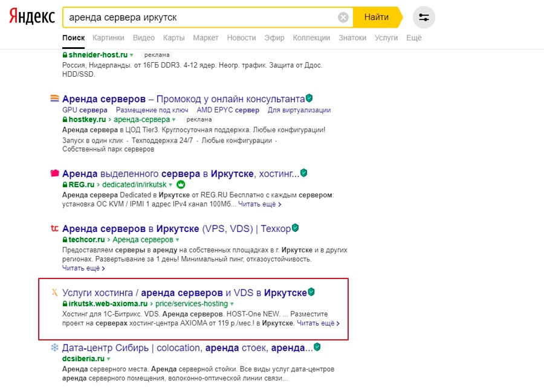This screenshot has width=544, height=392.
Task: Click the реклама label beside shneider-host.ru
Action: 157,55
